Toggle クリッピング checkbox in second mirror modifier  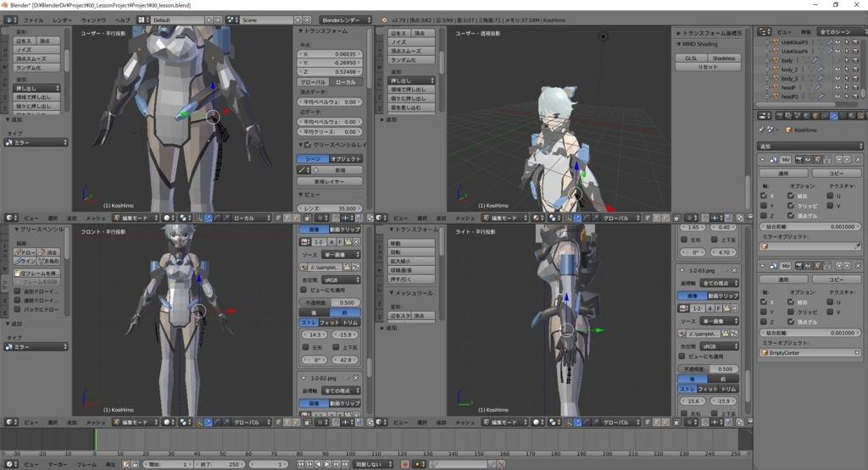791,312
